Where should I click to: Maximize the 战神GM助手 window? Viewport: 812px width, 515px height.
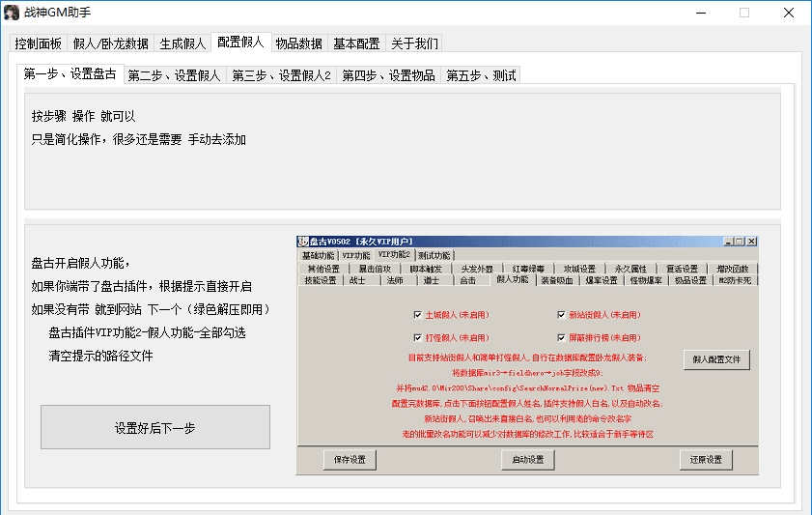tap(743, 13)
